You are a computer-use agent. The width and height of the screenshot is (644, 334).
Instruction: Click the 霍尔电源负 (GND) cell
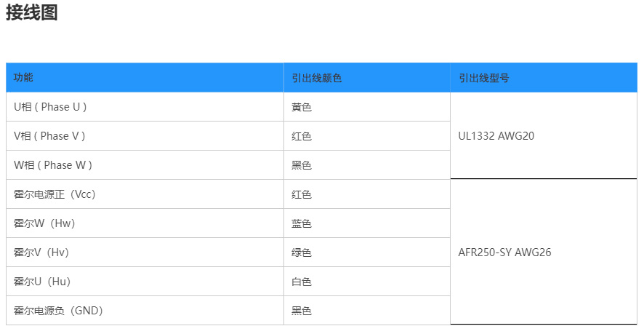(x=58, y=311)
